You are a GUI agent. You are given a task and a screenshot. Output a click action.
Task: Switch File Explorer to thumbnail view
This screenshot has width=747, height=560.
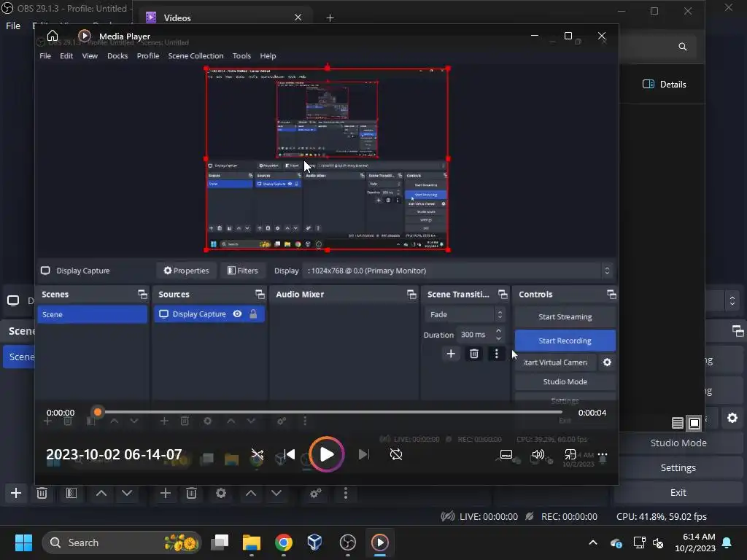pyautogui.click(x=694, y=422)
